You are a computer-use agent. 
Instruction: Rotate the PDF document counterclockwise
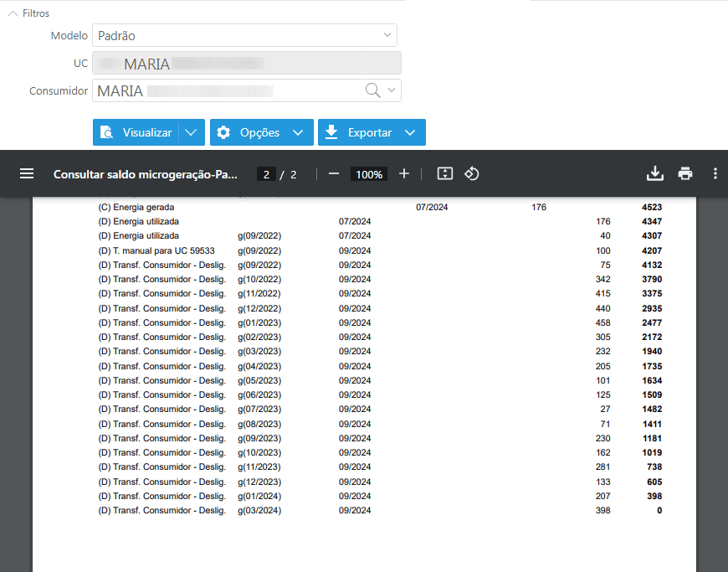click(x=472, y=173)
